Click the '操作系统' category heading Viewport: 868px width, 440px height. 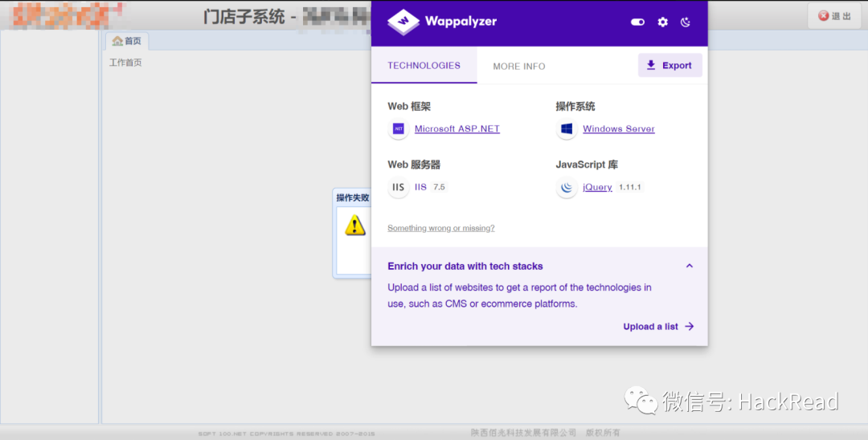point(575,106)
